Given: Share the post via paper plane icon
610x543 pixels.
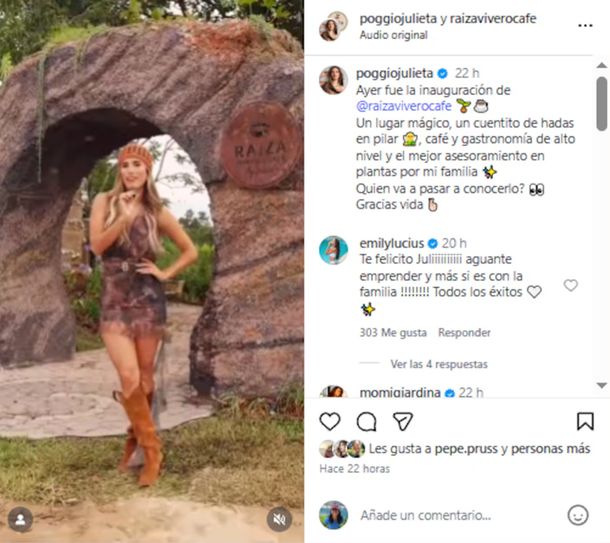Looking at the screenshot, I should click(x=403, y=422).
